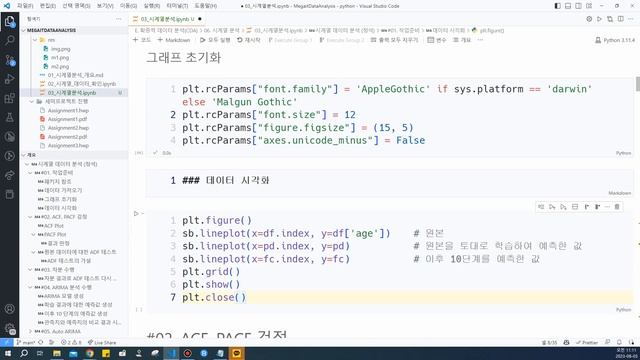This screenshot has width=640, height=360.
Task: Click the split cell icon in the cell toolbar
Action: (x=575, y=207)
